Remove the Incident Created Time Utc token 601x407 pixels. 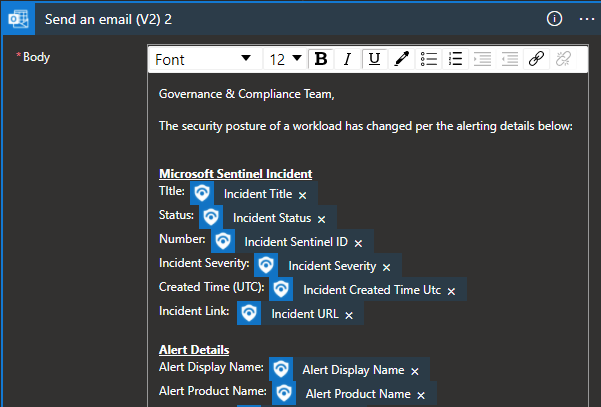[x=452, y=291]
